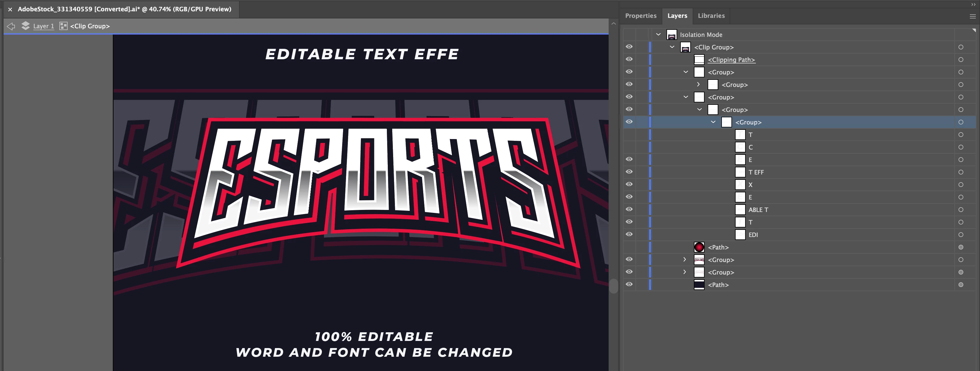The height and width of the screenshot is (371, 980).
Task: Close the AdobeStock document tab
Action: coord(10,9)
